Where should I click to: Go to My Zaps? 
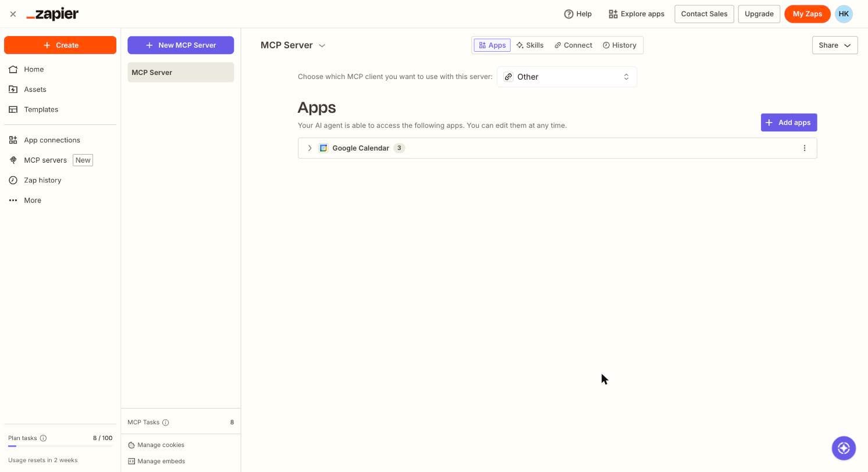(807, 14)
